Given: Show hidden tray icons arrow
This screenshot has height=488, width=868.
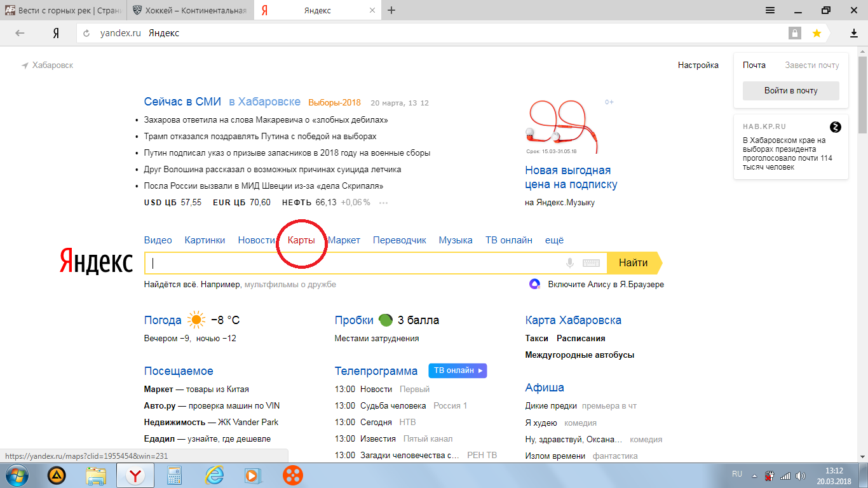Looking at the screenshot, I should coord(754,475).
